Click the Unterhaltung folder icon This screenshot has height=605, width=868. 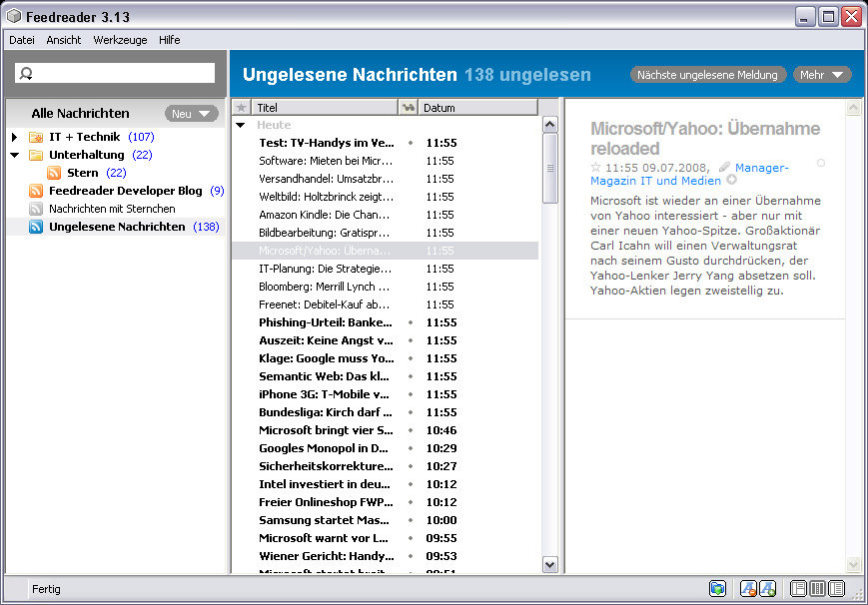coord(36,155)
